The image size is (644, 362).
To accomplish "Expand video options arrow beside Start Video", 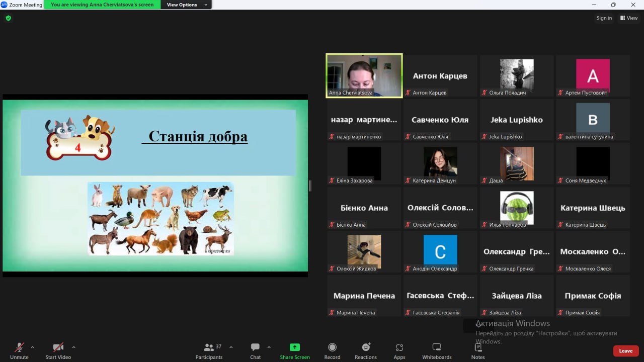I will 73,347.
